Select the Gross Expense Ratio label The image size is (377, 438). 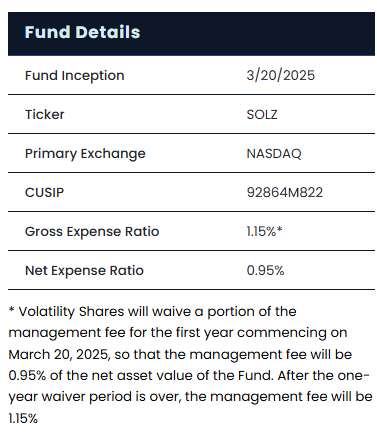[92, 232]
